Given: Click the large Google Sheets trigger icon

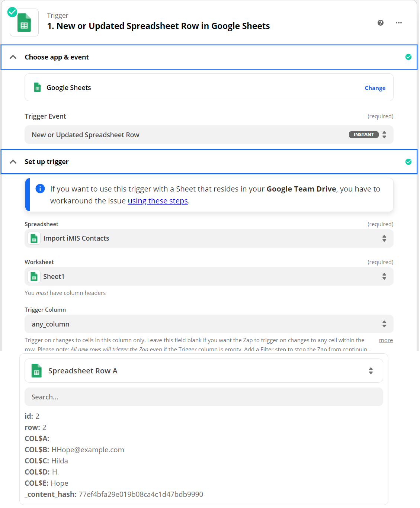Looking at the screenshot, I should [x=24, y=23].
